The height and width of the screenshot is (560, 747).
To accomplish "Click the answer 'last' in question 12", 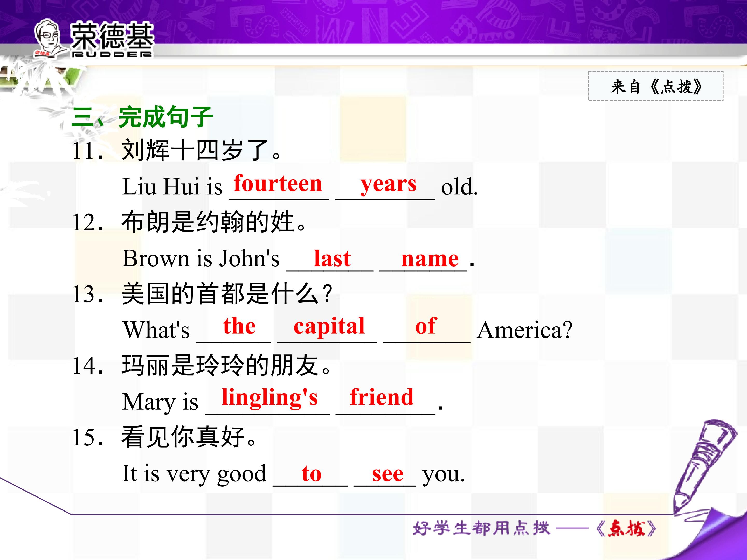I will [x=332, y=259].
